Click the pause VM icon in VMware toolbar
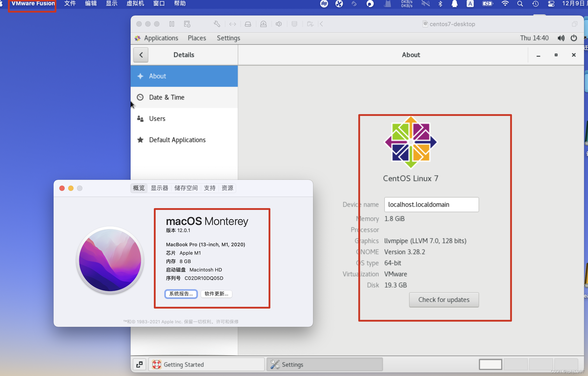This screenshot has width=588, height=376. pyautogui.click(x=172, y=24)
